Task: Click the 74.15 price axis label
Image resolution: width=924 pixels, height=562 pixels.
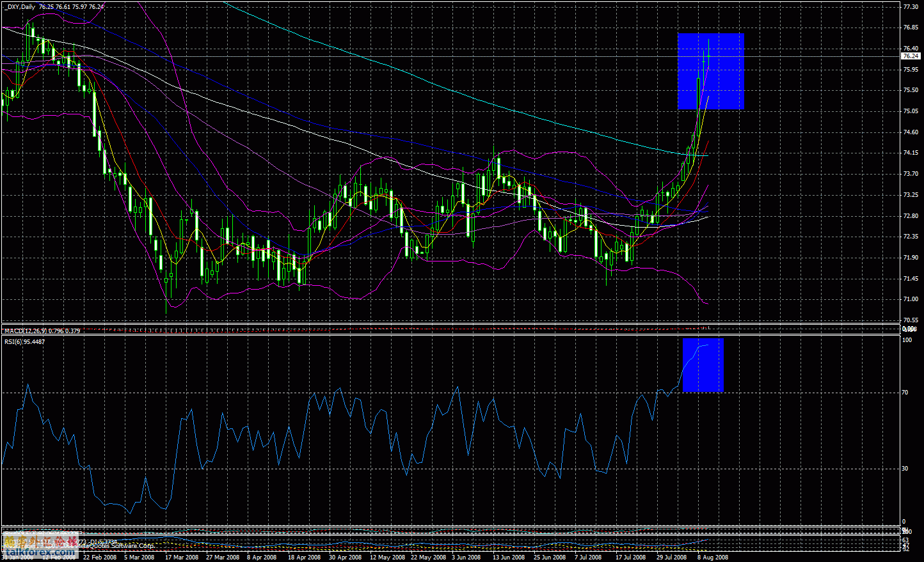Action: click(x=910, y=153)
